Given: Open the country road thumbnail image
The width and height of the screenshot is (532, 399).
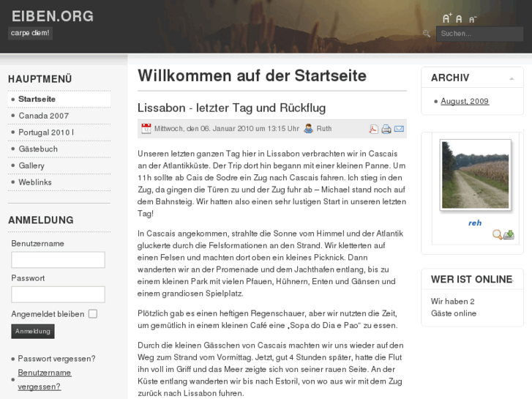Looking at the screenshot, I should click(x=475, y=175).
